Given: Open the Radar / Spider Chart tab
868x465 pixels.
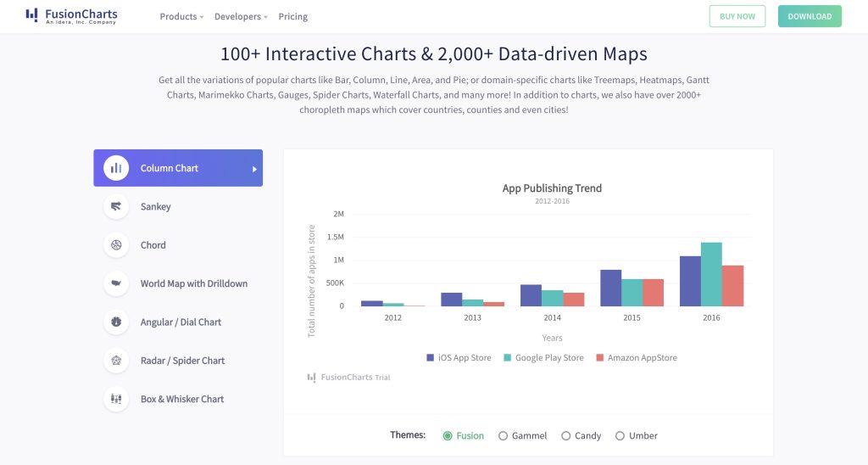Looking at the screenshot, I should (x=178, y=361).
